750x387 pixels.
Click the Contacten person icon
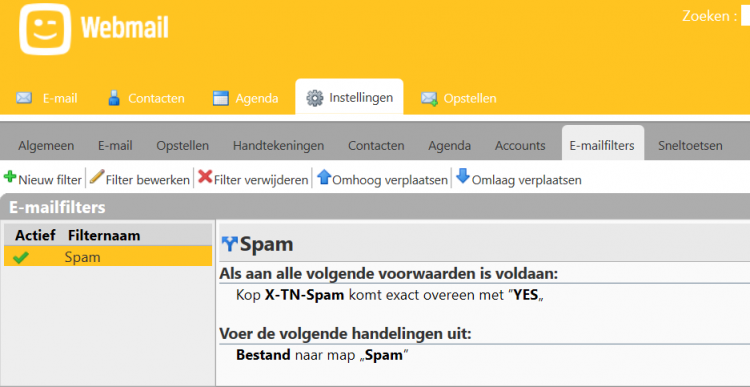tap(114, 98)
